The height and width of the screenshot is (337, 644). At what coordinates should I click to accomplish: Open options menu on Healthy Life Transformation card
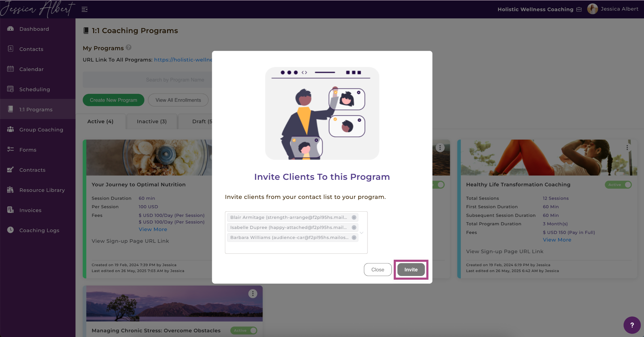627,147
